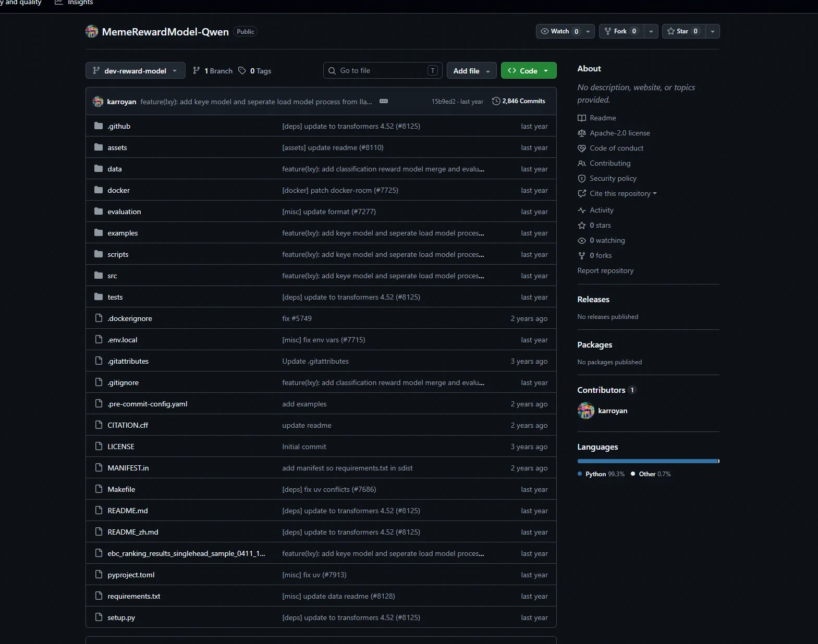Click the Security policy shield icon

point(582,179)
